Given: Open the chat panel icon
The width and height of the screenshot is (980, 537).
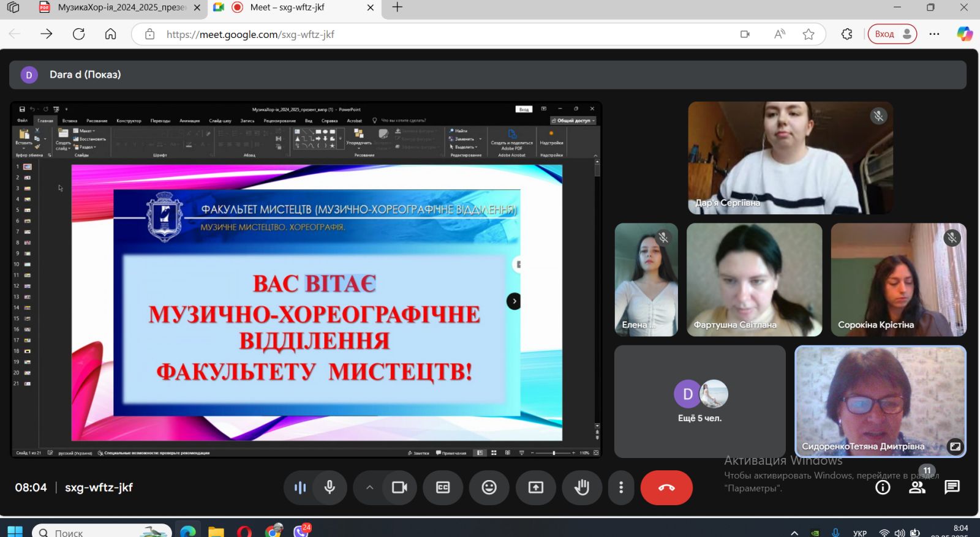Looking at the screenshot, I should click(x=952, y=487).
